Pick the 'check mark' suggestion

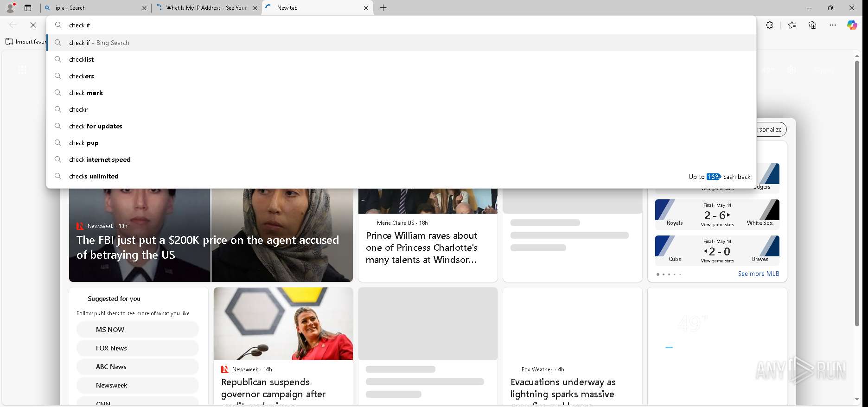pyautogui.click(x=401, y=93)
